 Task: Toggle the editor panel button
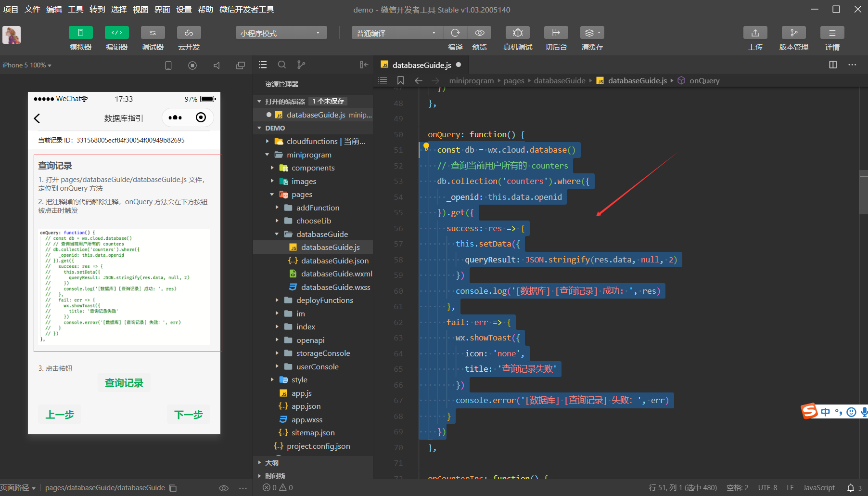coord(117,33)
